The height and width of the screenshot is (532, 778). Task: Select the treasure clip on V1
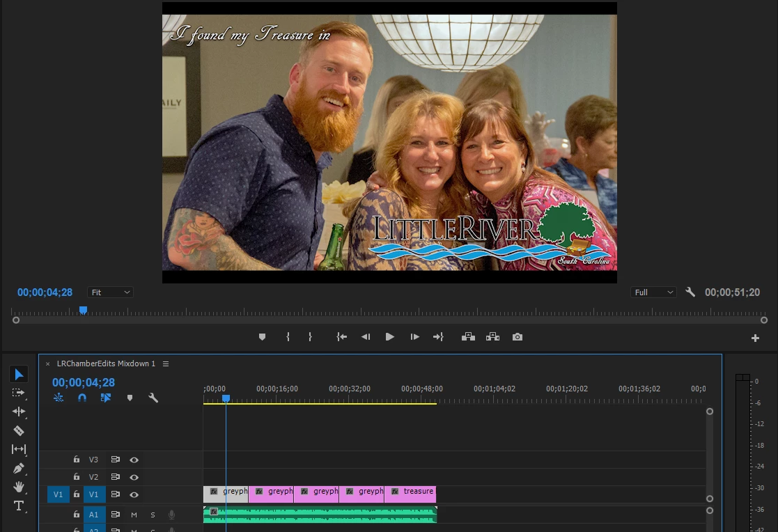click(410, 494)
